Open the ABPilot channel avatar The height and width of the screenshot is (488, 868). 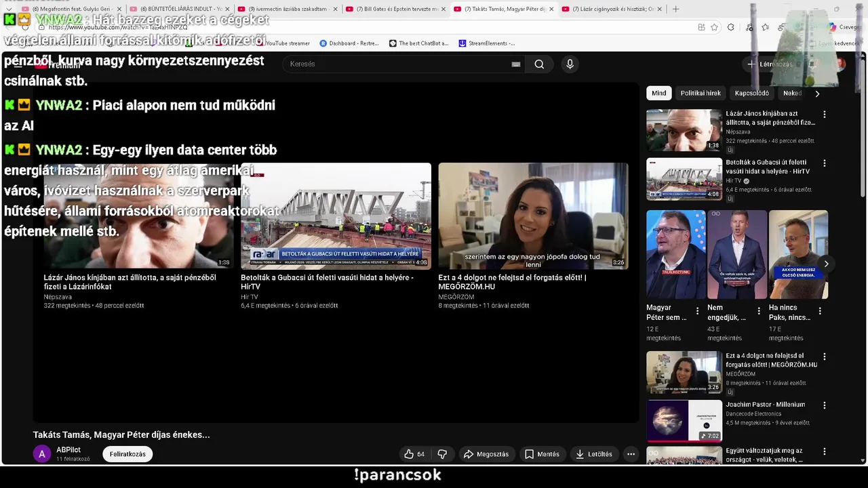(x=42, y=454)
